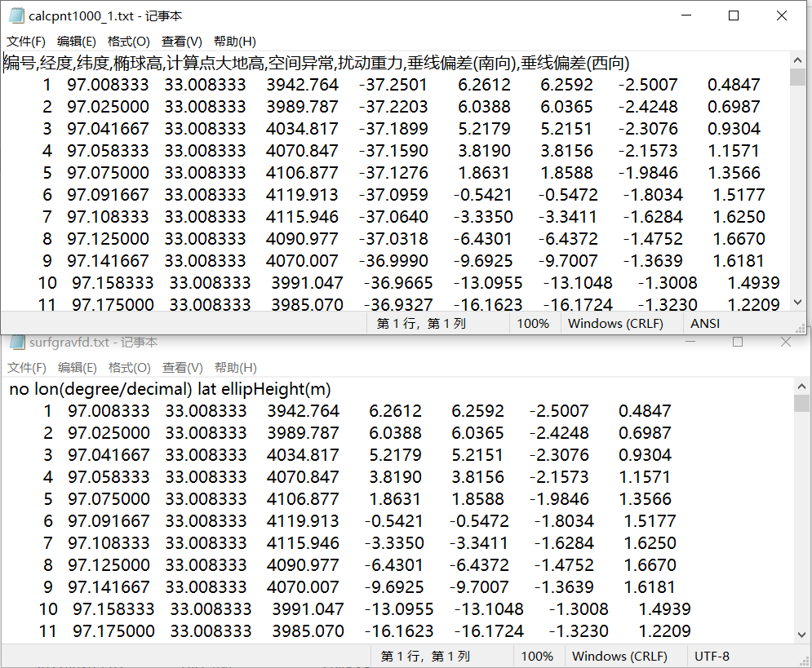The height and width of the screenshot is (668, 812).
Task: Open 帮助(H) menu in surfgravfd.txt window
Action: (236, 367)
